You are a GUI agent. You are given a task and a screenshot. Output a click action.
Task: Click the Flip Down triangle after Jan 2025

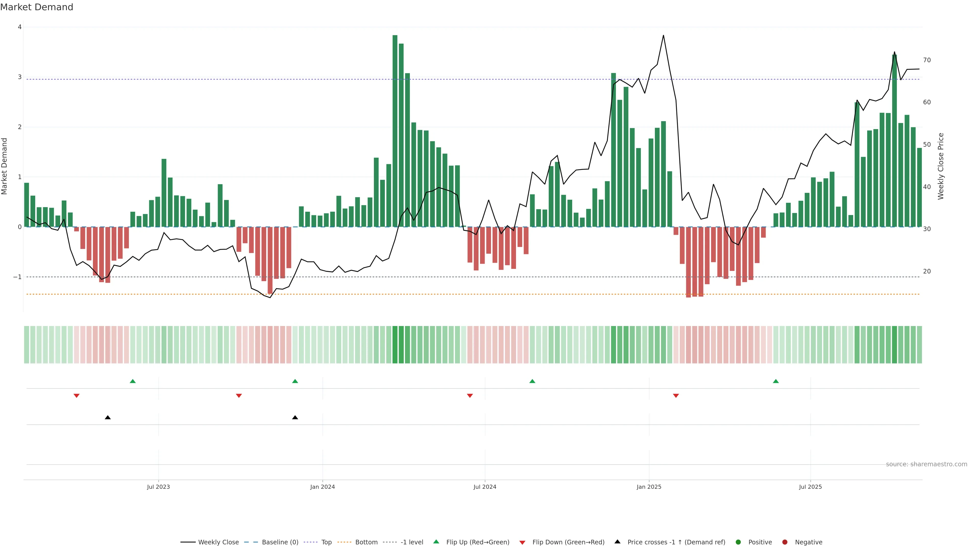click(x=676, y=396)
